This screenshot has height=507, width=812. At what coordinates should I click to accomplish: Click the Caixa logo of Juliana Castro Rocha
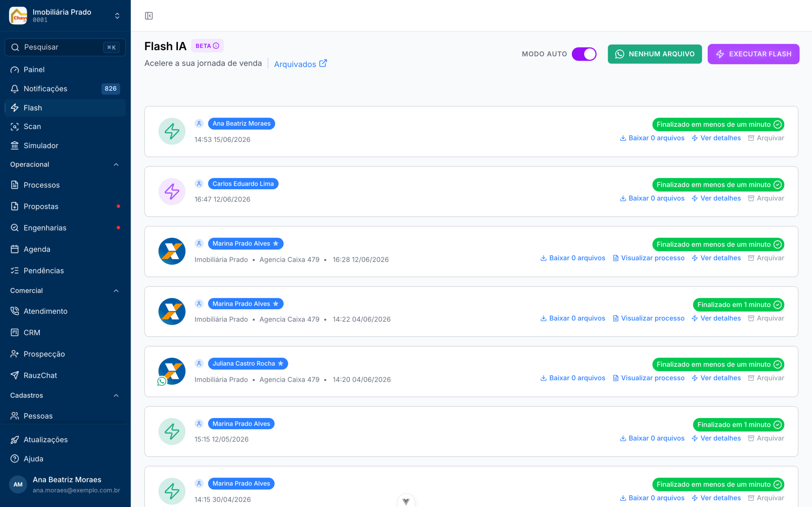172,371
